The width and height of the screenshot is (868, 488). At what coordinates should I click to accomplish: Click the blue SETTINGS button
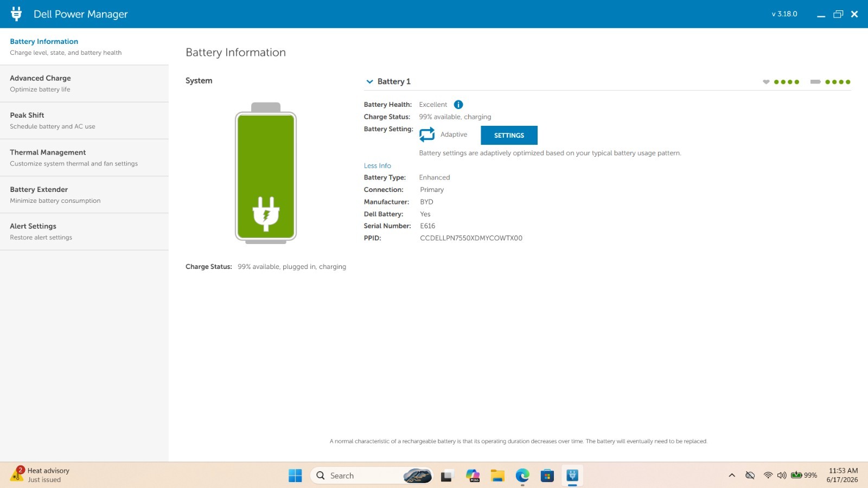click(x=509, y=135)
